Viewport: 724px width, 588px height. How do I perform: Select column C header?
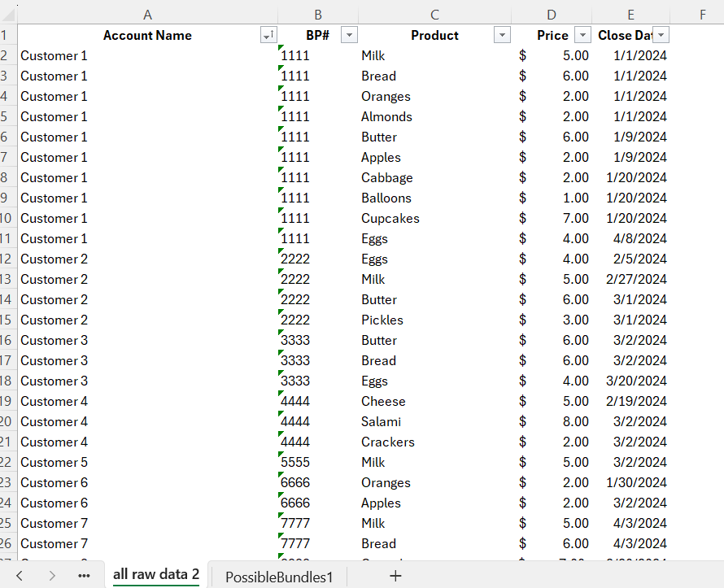point(434,15)
